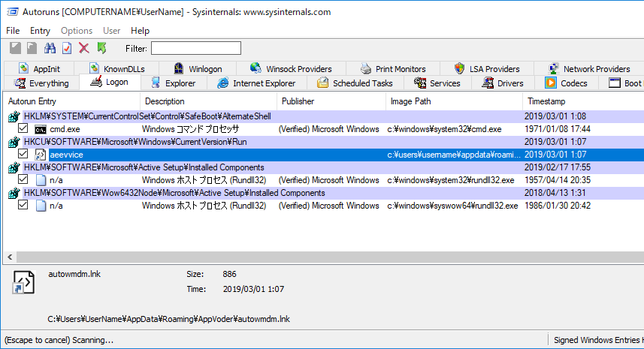Uncheck the syswow64 rundll32.exe n/a entry
The image size is (644, 349).
23,205
